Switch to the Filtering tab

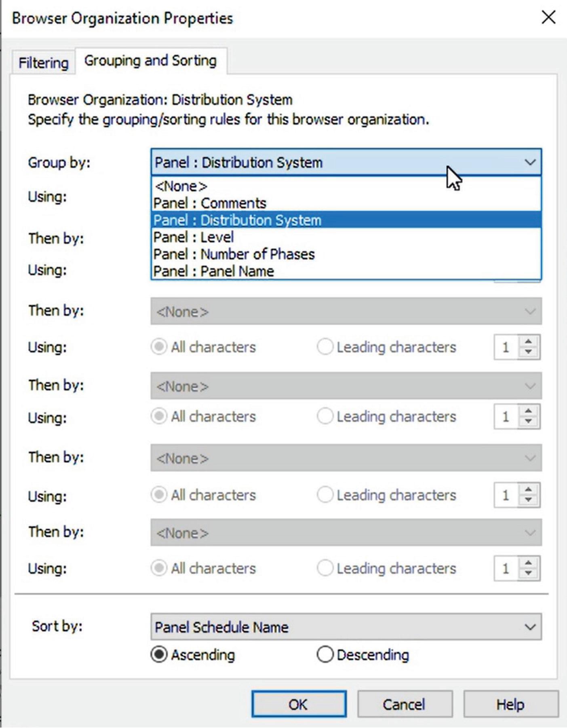[43, 63]
